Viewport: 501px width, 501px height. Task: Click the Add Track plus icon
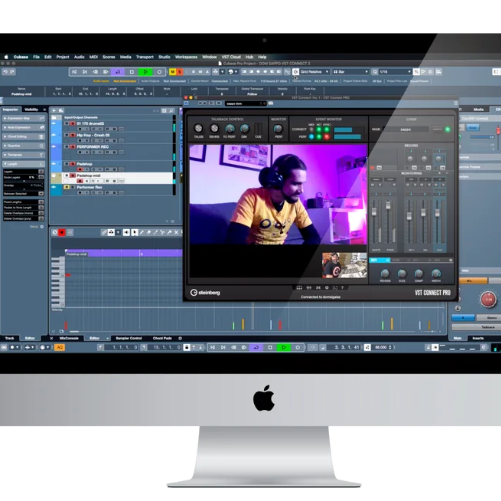click(x=54, y=110)
